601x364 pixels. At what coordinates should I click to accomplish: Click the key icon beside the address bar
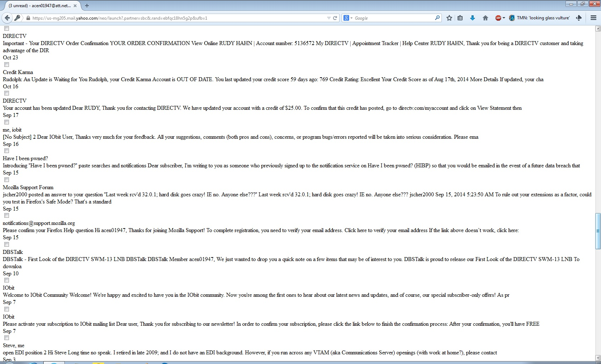[18, 18]
